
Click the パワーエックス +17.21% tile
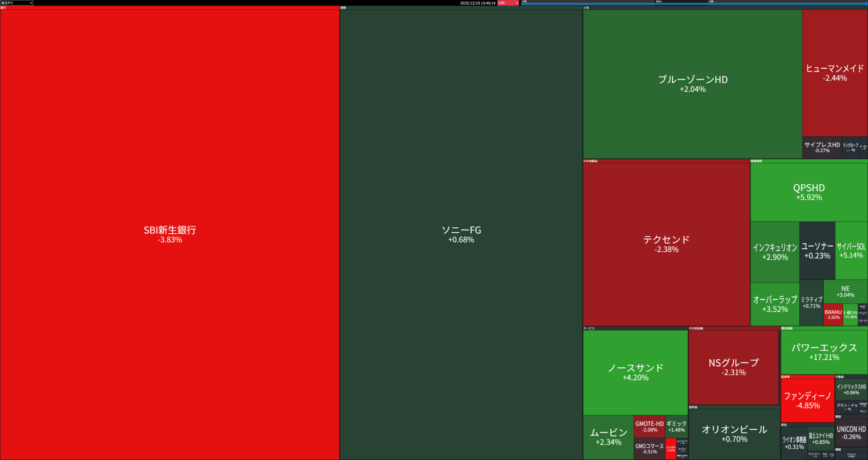(824, 352)
